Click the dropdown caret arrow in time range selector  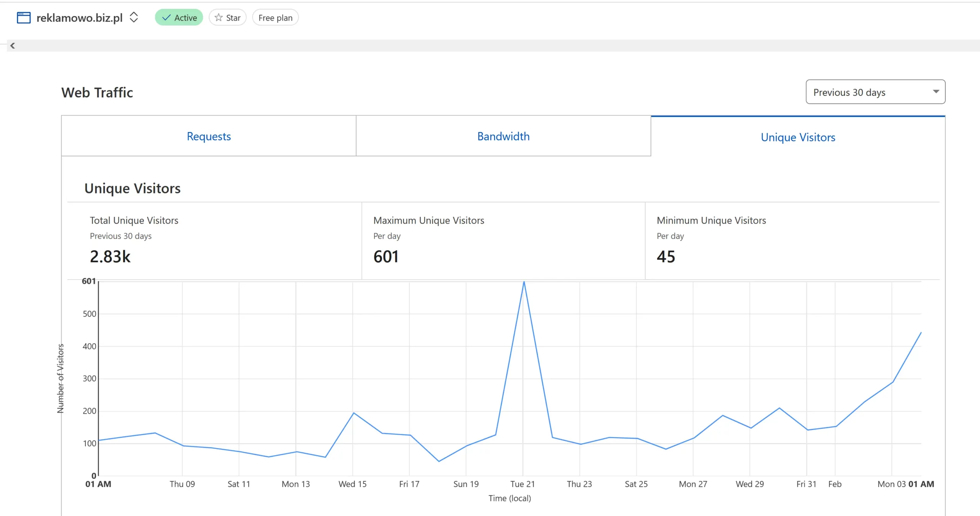(x=936, y=92)
